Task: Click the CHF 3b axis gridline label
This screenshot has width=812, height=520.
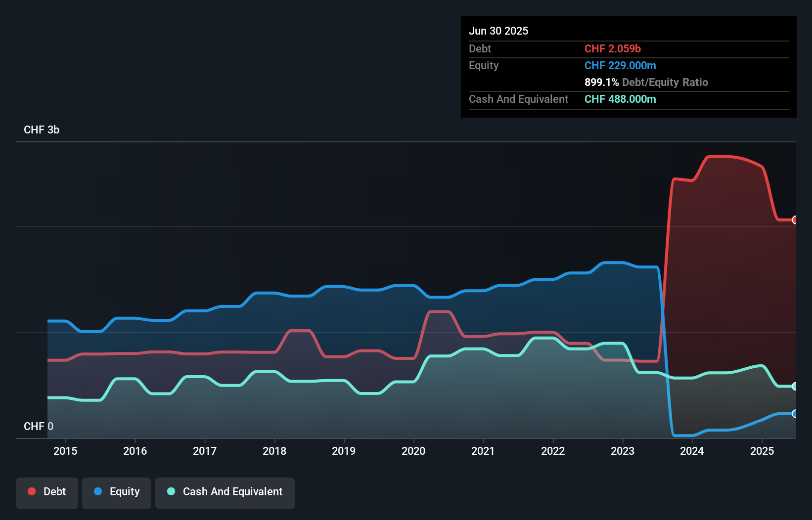Action: tap(42, 130)
